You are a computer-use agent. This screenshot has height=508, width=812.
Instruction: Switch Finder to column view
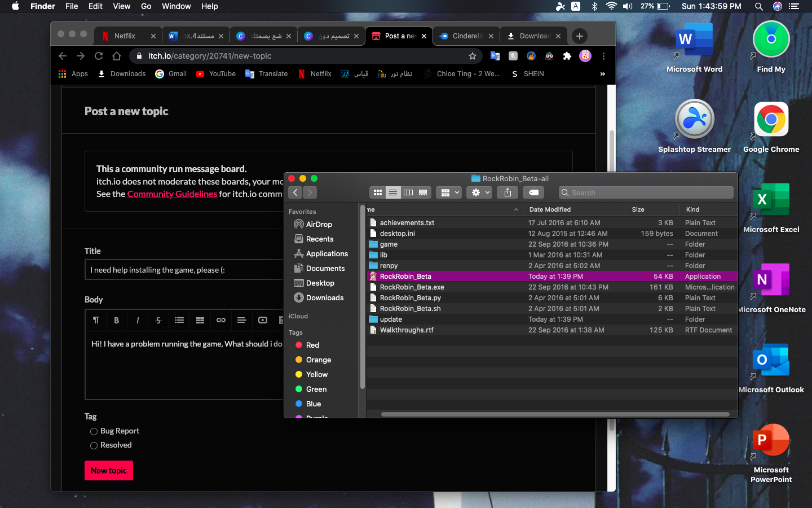pyautogui.click(x=408, y=192)
